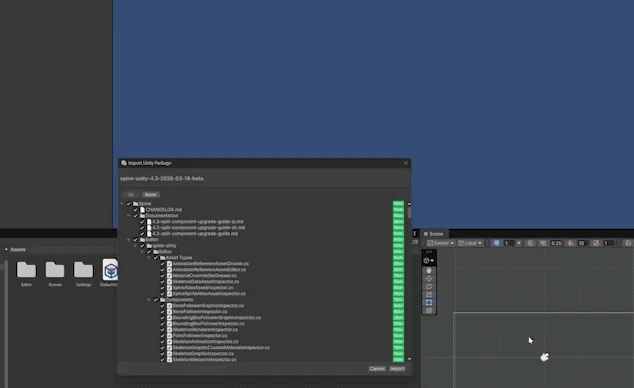
Task: Uncheck the Components folder checkbox
Action: [156, 299]
